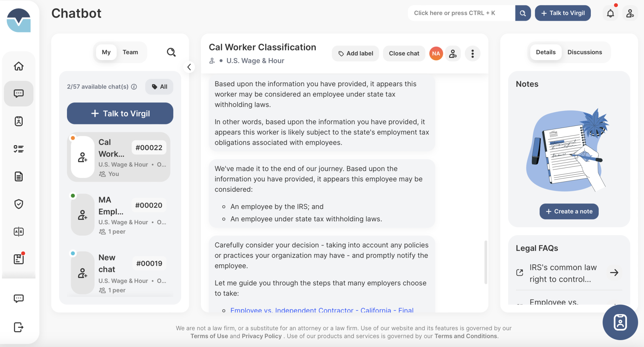Image resolution: width=644 pixels, height=347 pixels.
Task: Collapse the chat list panel chevron
Action: (189, 67)
